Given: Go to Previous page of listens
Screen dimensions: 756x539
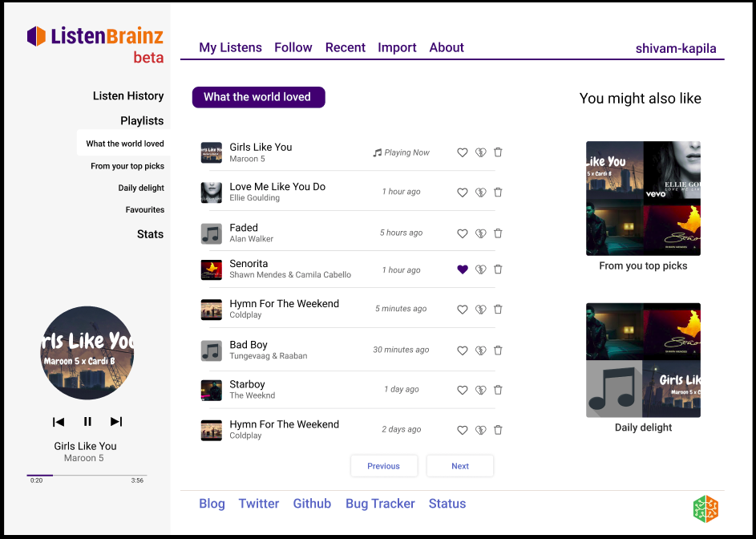Looking at the screenshot, I should 384,466.
